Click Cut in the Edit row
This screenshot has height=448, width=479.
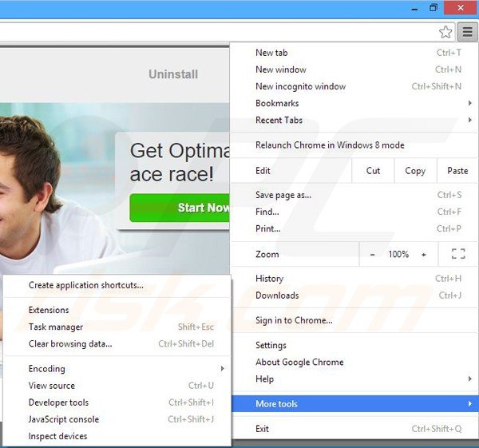[373, 171]
